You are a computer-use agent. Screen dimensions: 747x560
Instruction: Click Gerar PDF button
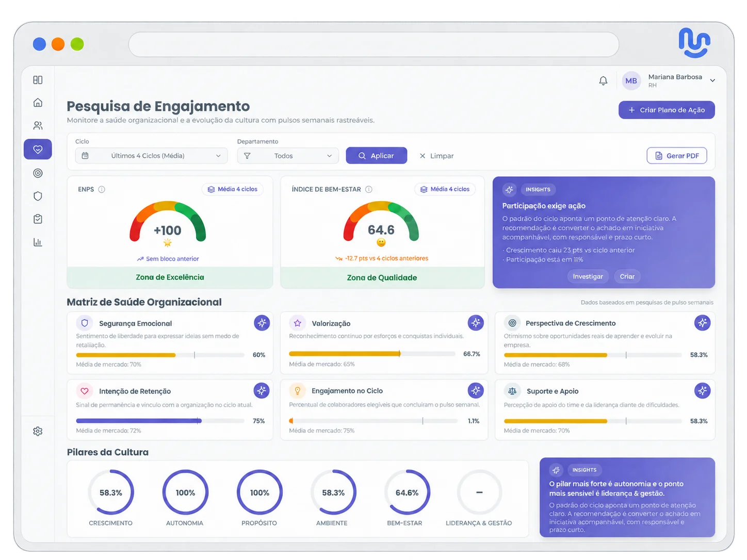pos(677,156)
